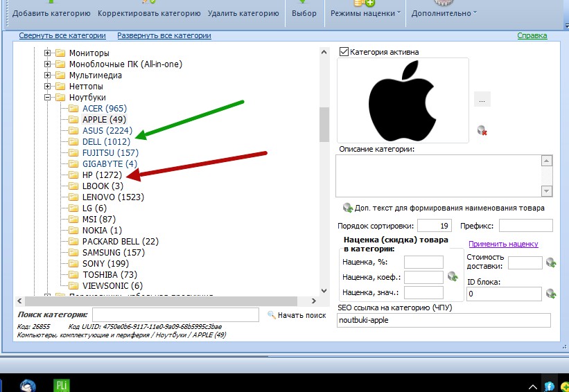The width and height of the screenshot is (569, 392).
Task: Click the Поиск категории search field
Action: [175, 314]
